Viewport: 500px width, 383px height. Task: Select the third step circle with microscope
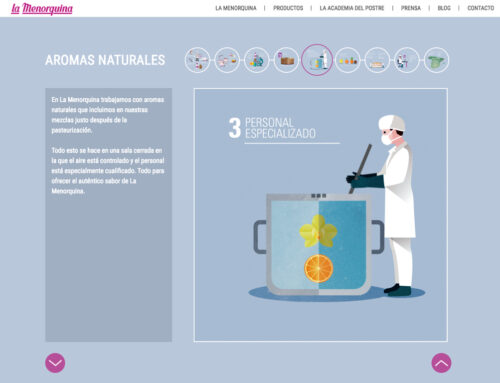point(257,60)
